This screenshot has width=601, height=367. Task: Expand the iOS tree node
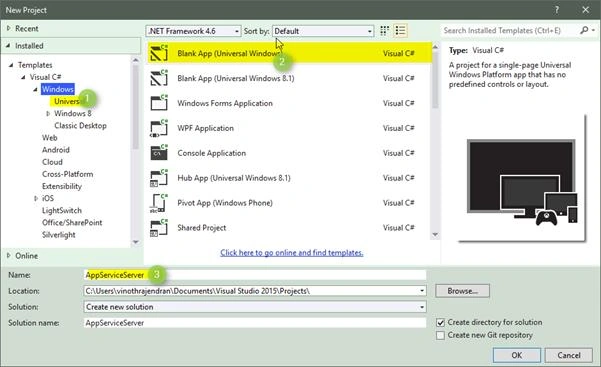click(x=36, y=198)
